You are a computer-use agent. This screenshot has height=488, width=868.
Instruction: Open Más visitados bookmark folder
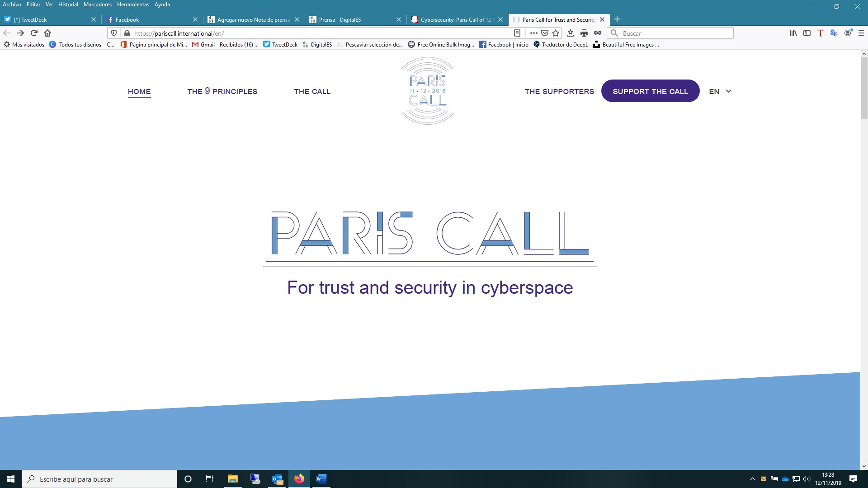[x=24, y=44]
